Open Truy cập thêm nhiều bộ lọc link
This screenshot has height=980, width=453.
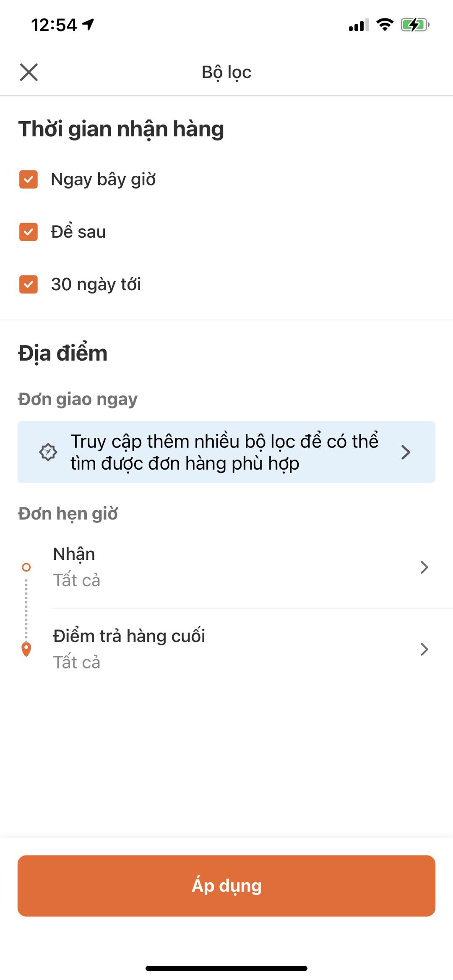224,452
